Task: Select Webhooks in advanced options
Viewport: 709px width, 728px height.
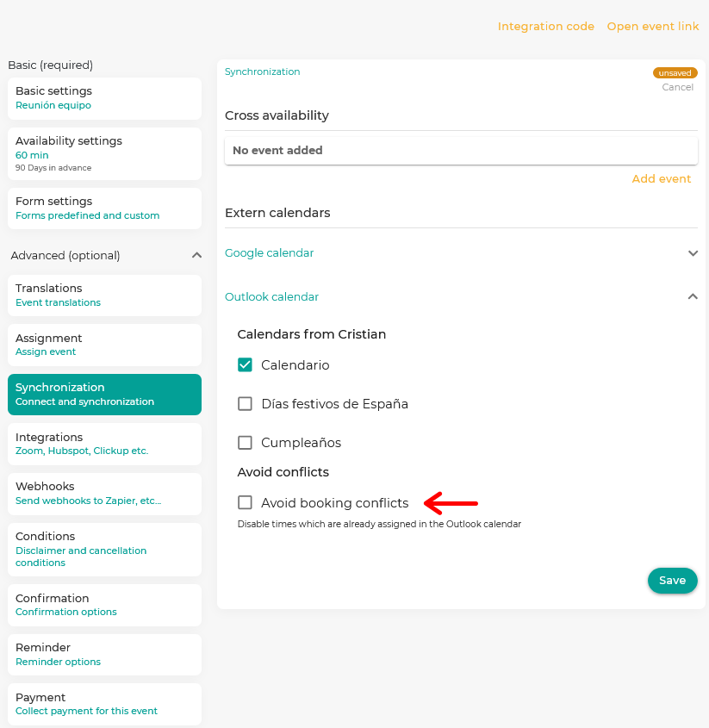Action: click(104, 494)
